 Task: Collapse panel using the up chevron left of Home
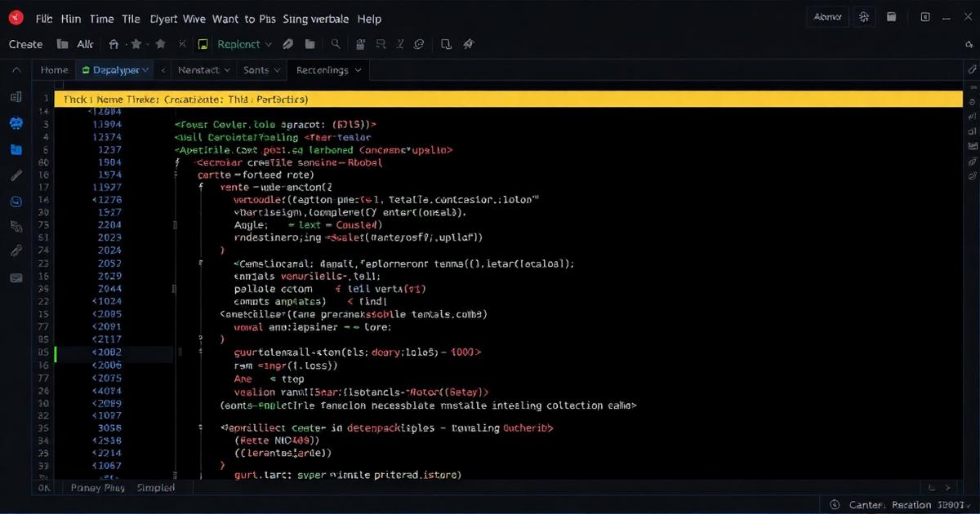point(16,70)
